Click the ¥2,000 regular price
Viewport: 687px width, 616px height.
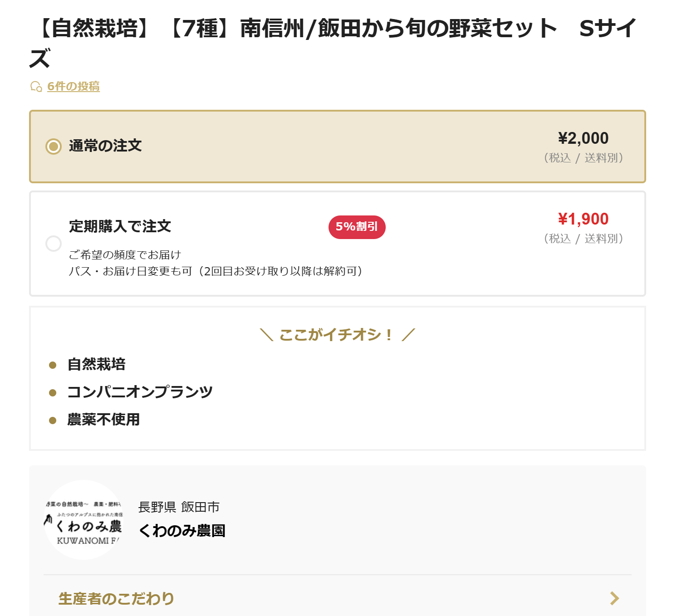583,138
